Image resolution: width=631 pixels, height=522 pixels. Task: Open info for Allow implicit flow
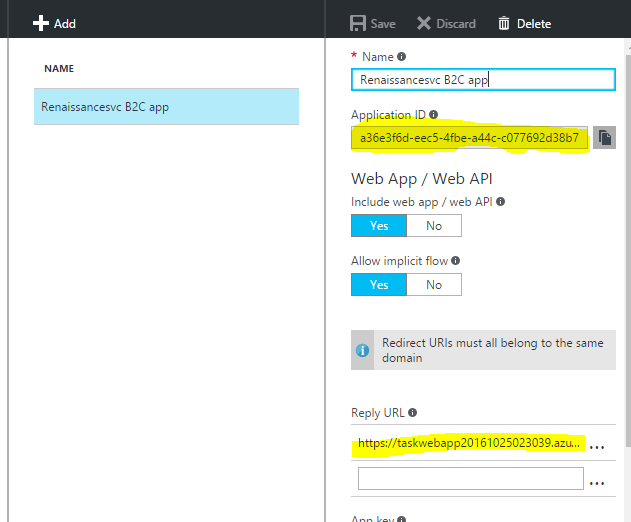pyautogui.click(x=455, y=261)
